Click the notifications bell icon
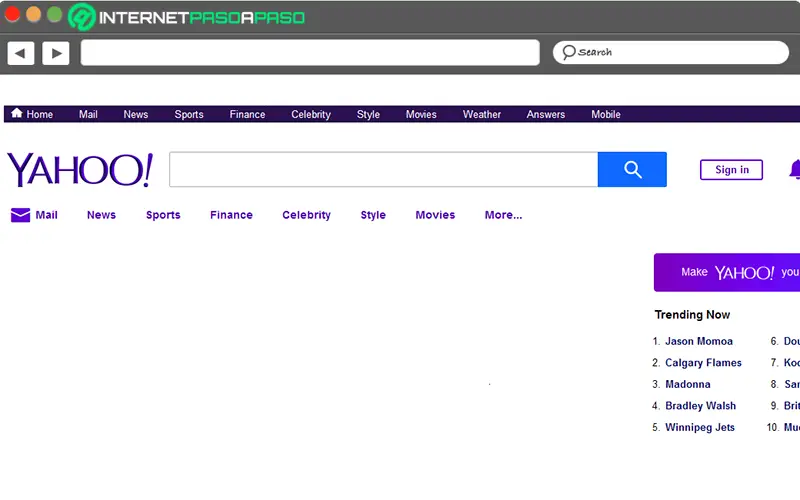 coord(794,169)
